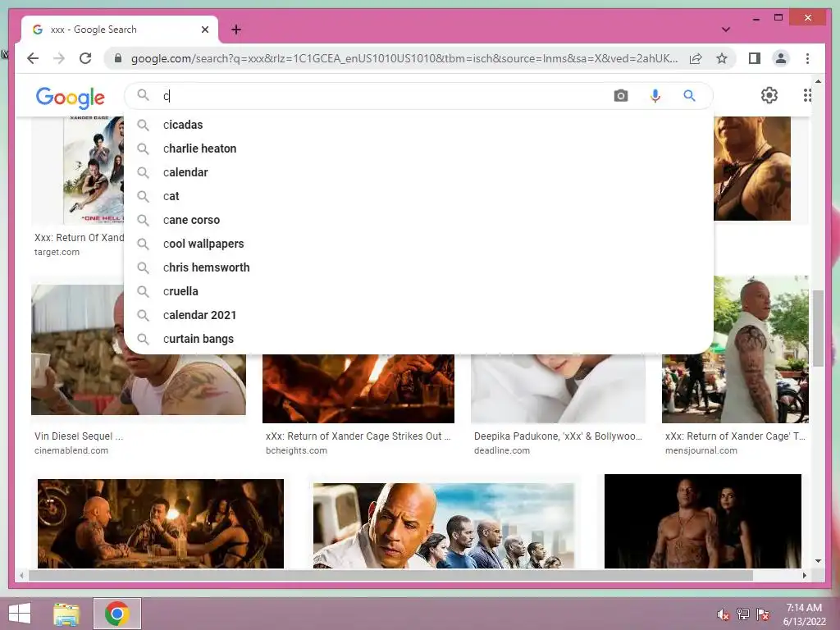Bookmark this page with the star icon
The width and height of the screenshot is (840, 630).
[x=722, y=58]
